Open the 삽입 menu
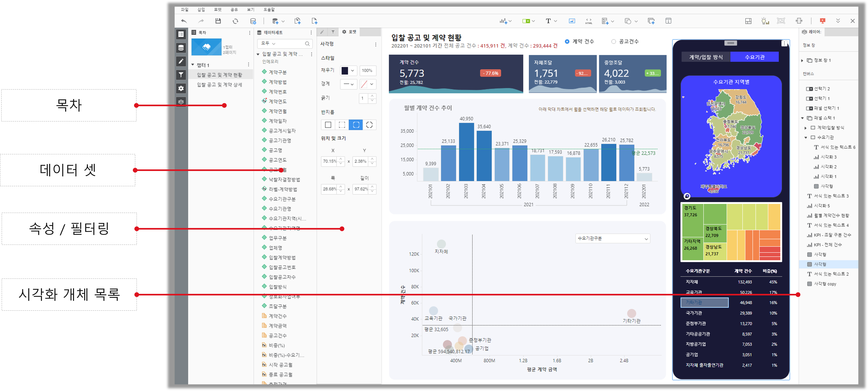This screenshot has height=391, width=868. click(201, 9)
